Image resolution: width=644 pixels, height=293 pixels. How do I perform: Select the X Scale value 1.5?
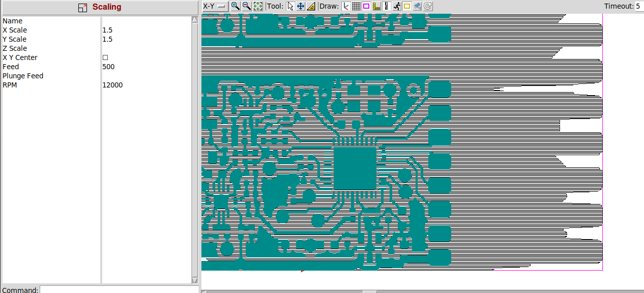tap(107, 30)
